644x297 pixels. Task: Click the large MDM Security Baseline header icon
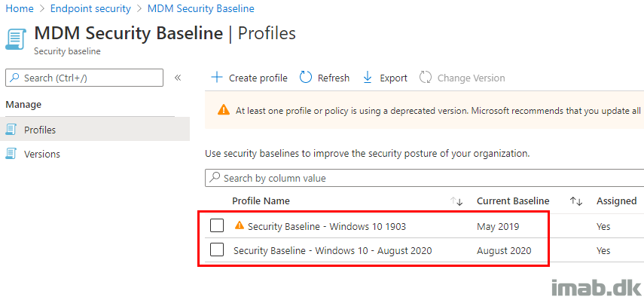14,38
